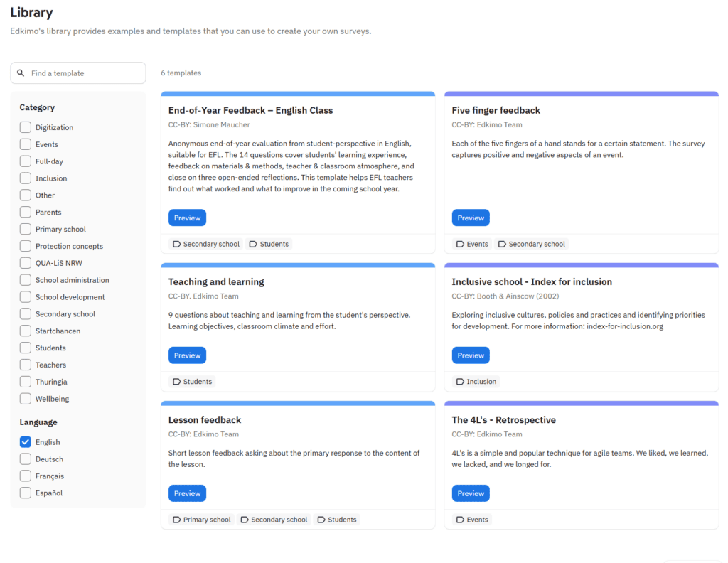Screen dimensions: 728x563
Task: Click Secondary school tag on End-of-Year Feedback card
Action: click(206, 244)
